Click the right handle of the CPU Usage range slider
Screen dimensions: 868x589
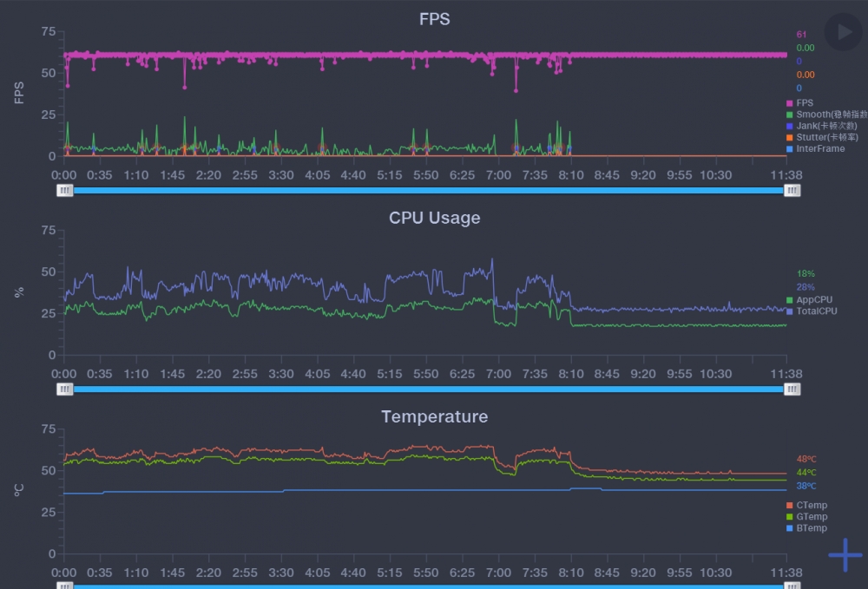click(792, 389)
